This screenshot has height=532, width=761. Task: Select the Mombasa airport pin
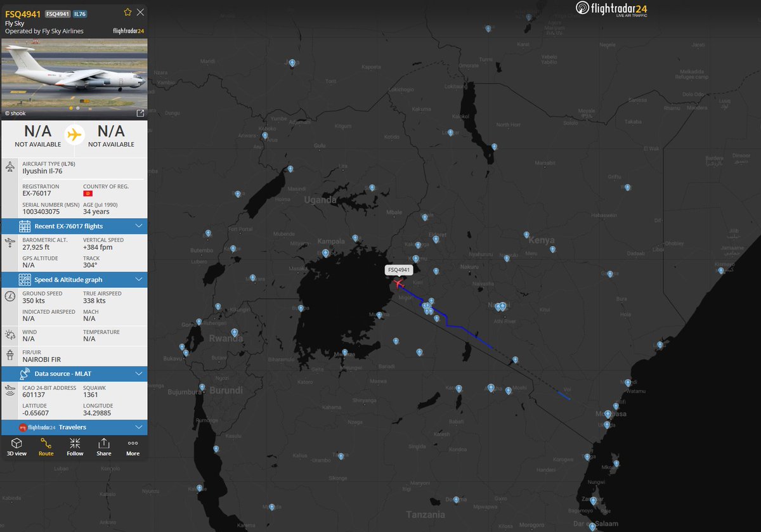[x=608, y=415]
